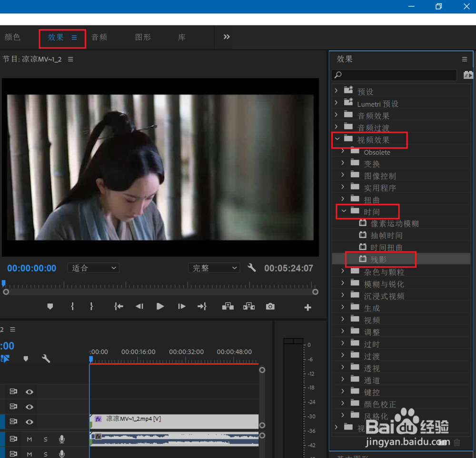Switch to the 效果 workspace tab

point(56,37)
